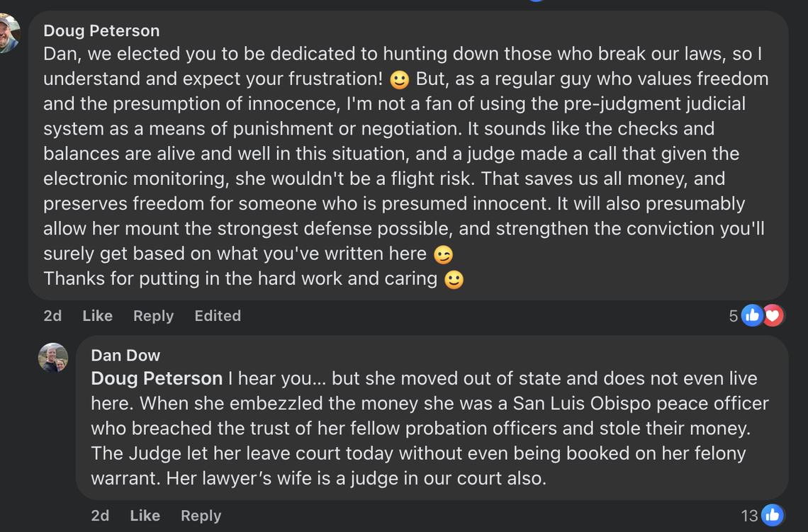
Task: Like Doug Peterson's comment
Action: point(97,316)
